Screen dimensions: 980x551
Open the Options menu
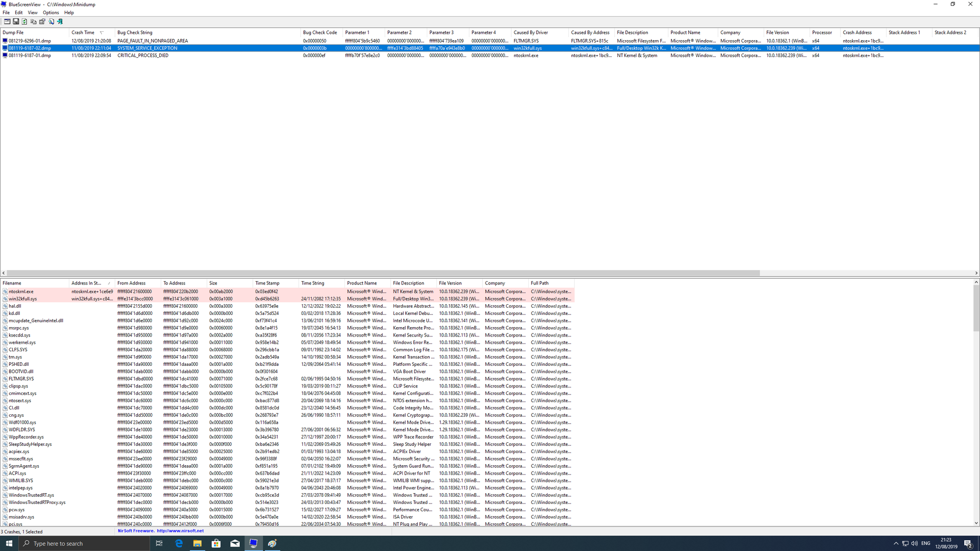pyautogui.click(x=50, y=13)
